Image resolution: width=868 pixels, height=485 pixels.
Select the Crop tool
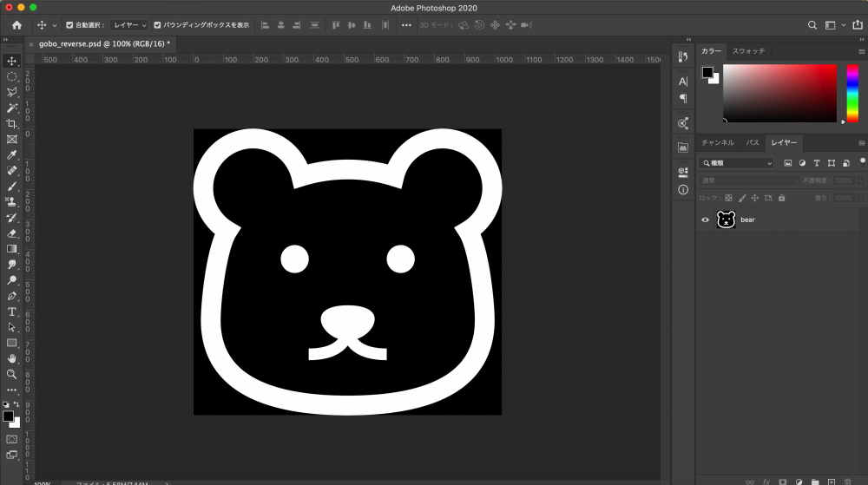12,124
